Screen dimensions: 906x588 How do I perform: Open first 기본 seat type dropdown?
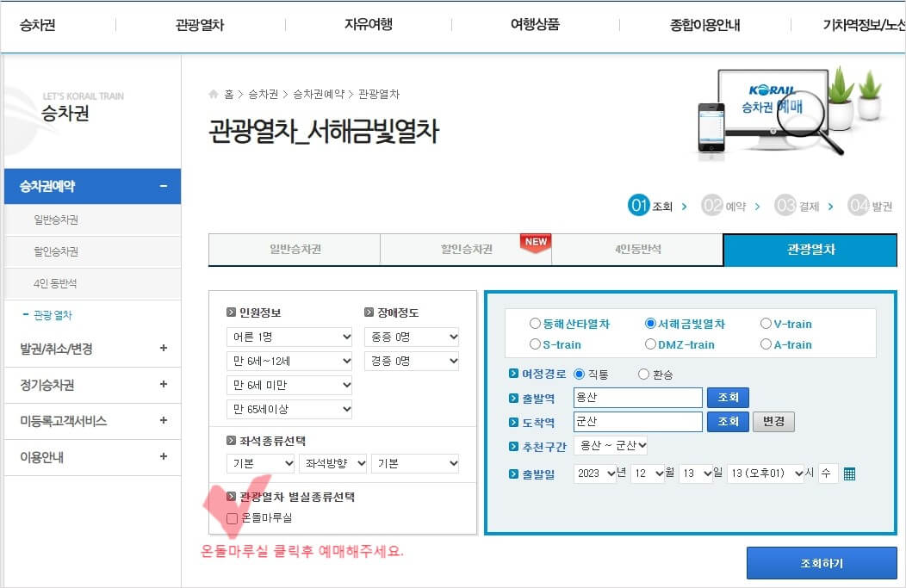261,463
